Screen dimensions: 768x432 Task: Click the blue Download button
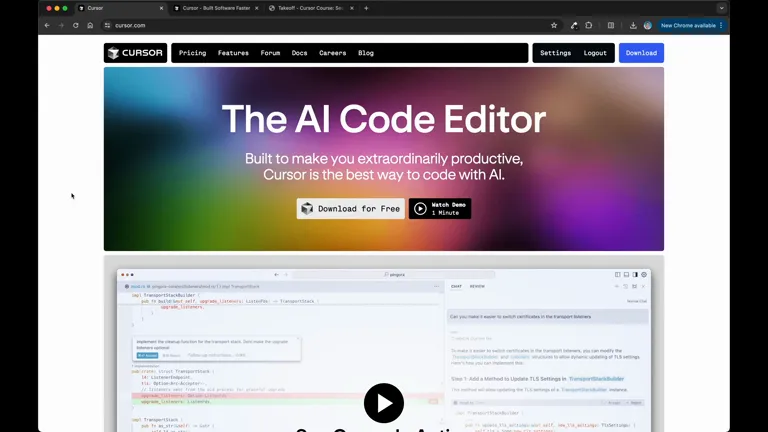tap(641, 53)
